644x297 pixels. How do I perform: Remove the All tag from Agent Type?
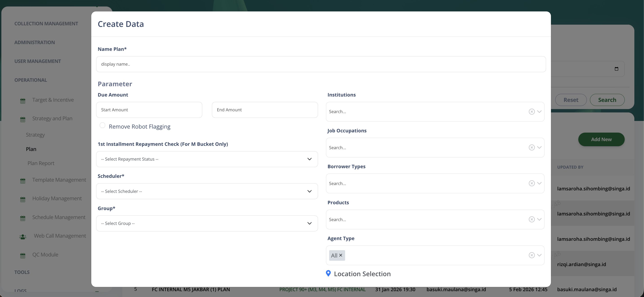[x=341, y=255]
